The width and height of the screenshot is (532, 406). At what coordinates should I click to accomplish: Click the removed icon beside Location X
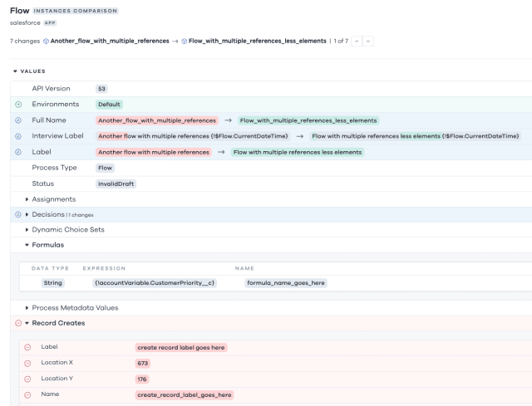[x=27, y=363]
